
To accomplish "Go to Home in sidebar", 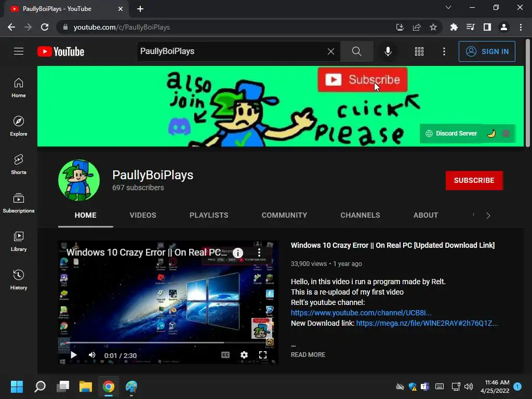I will (x=19, y=88).
